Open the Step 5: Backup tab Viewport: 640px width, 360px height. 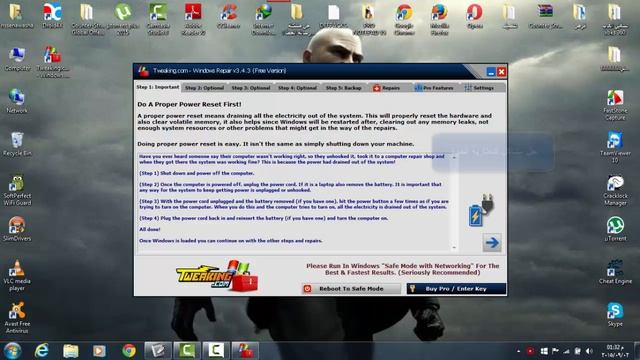(344, 88)
